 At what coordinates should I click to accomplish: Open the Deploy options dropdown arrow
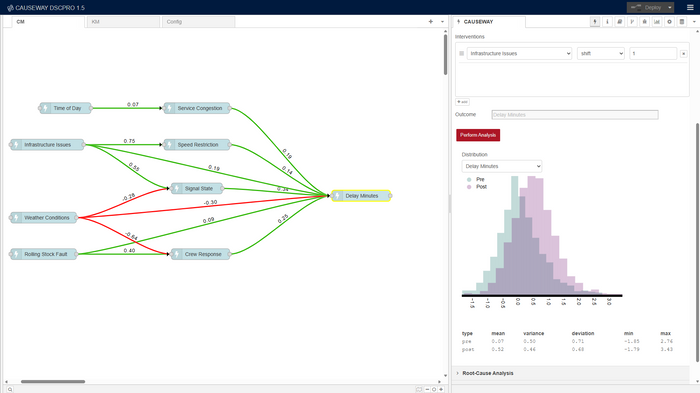(670, 8)
